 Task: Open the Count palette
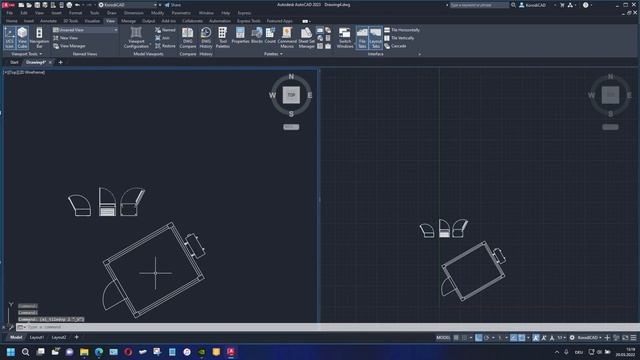[270, 36]
